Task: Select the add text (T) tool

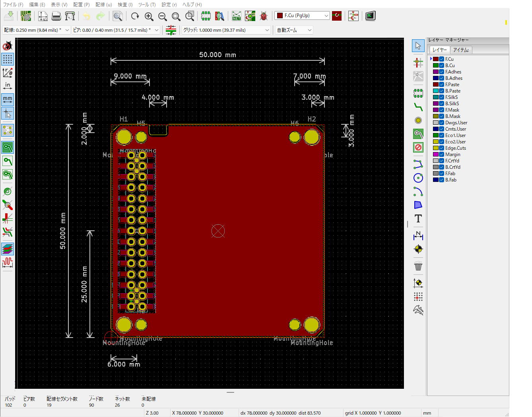Action: (418, 218)
